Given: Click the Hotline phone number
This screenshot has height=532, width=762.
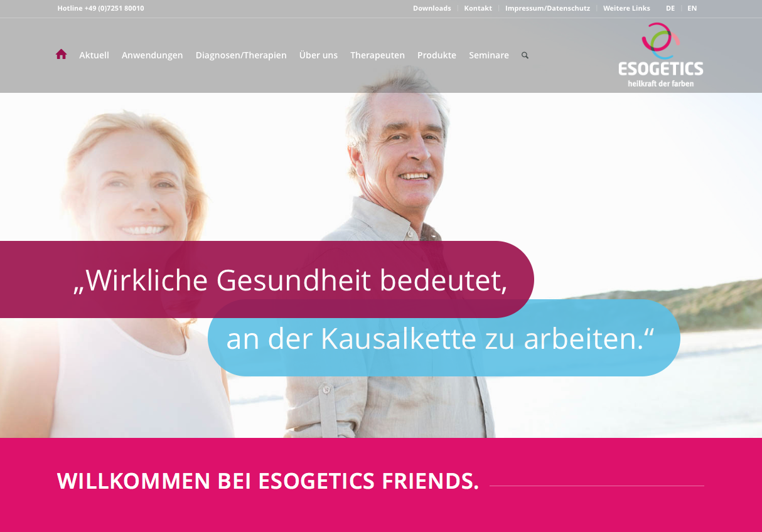Looking at the screenshot, I should click(x=100, y=8).
